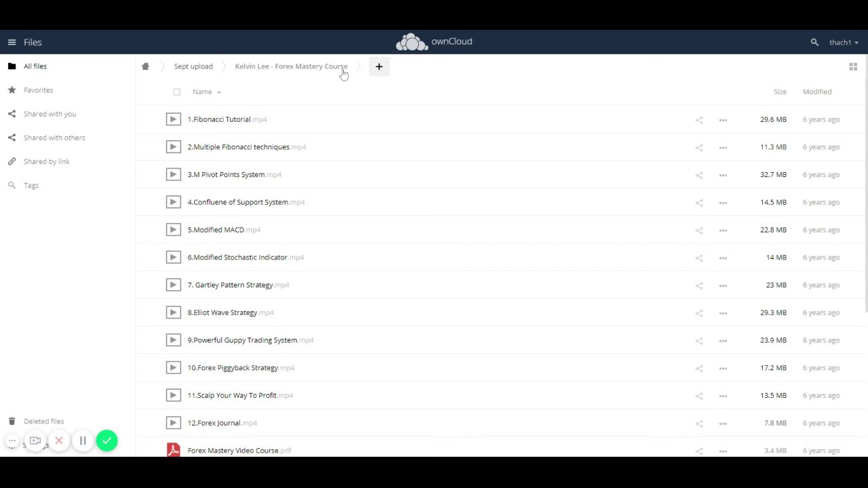Open 5.Modified MACD.mp4 file
The height and width of the screenshot is (488, 868).
[x=224, y=230]
